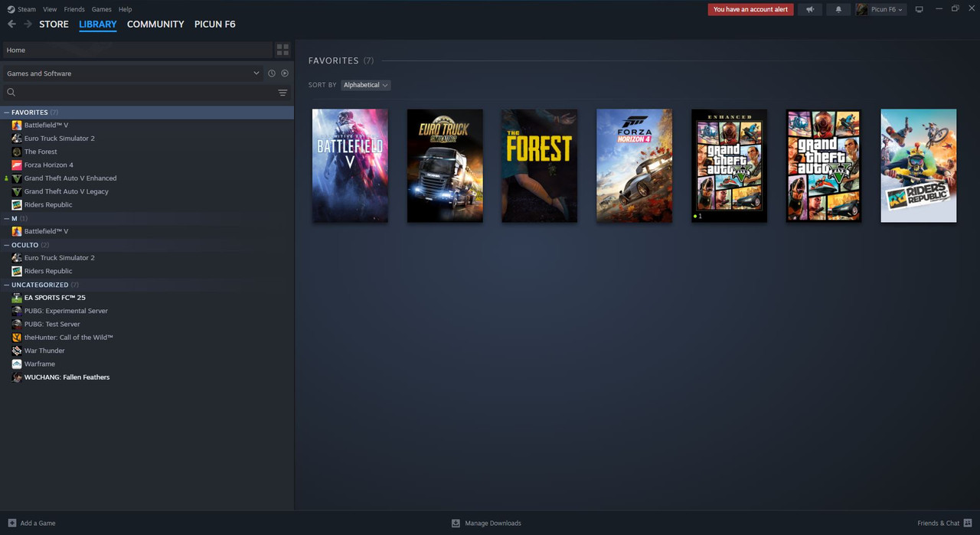Screen dimensions: 980x535
Task: Open the Alphabetical sort dropdown
Action: click(366, 85)
